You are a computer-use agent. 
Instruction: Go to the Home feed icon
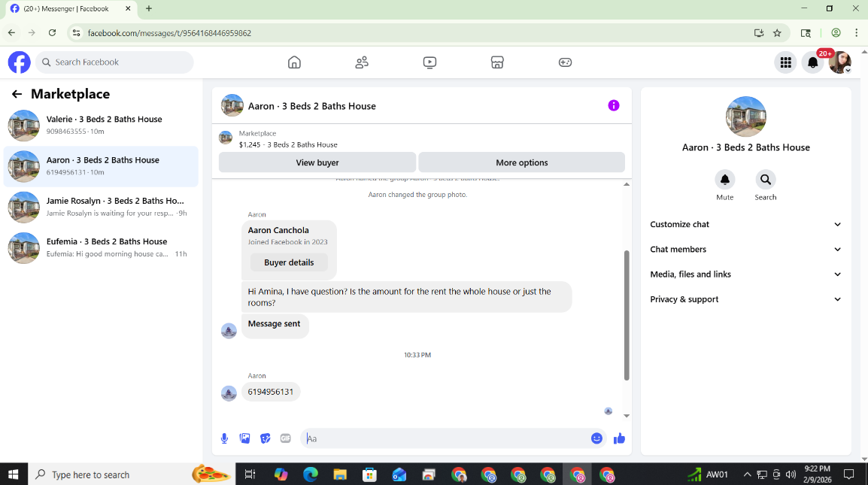[x=295, y=62]
